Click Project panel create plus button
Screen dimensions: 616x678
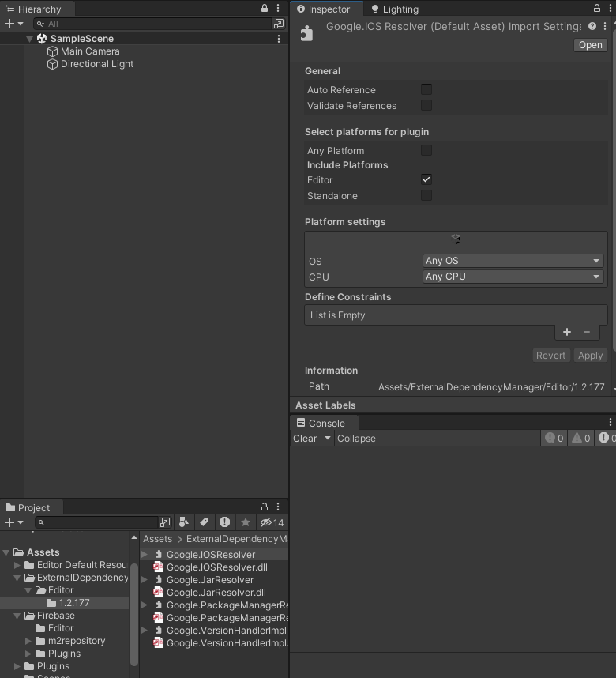click(9, 522)
